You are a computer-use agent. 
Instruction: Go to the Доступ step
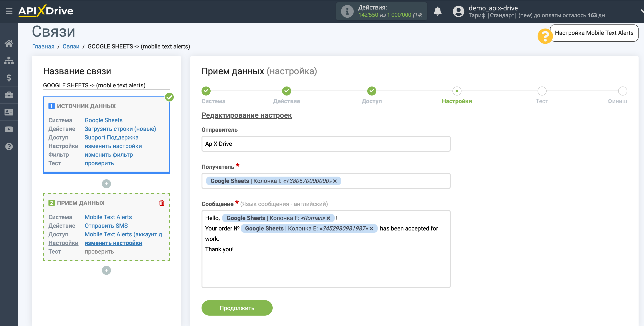pyautogui.click(x=372, y=91)
